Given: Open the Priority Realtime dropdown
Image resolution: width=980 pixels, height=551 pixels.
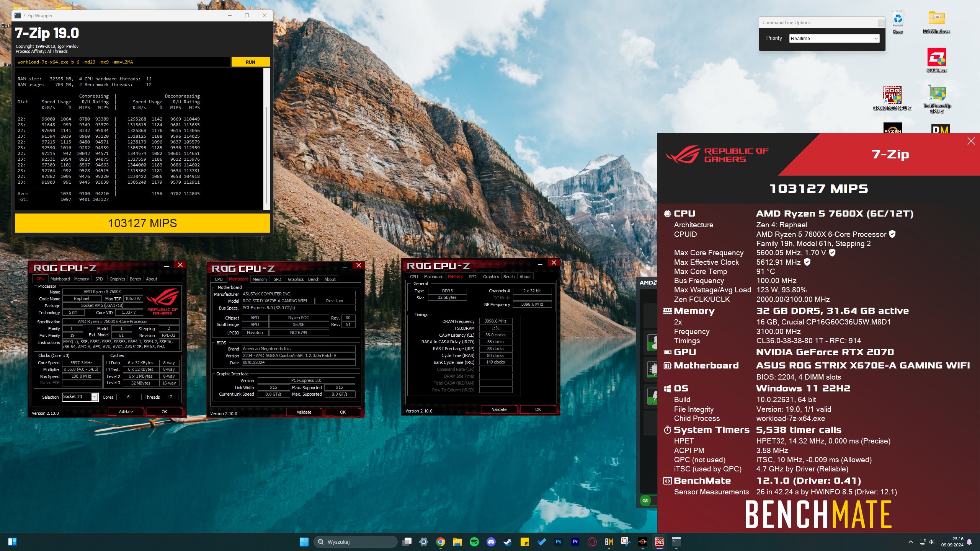Looking at the screenshot, I should point(834,38).
